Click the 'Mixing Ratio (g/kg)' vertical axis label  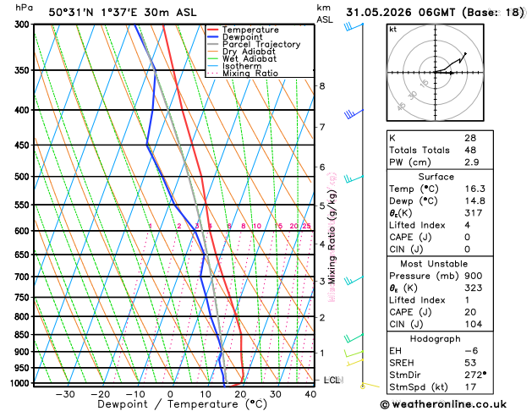pyautogui.click(x=332, y=237)
